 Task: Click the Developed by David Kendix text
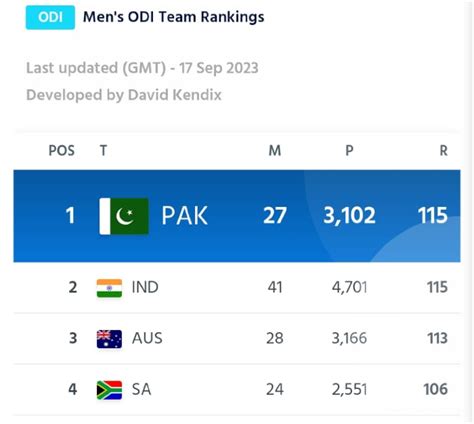pos(124,95)
